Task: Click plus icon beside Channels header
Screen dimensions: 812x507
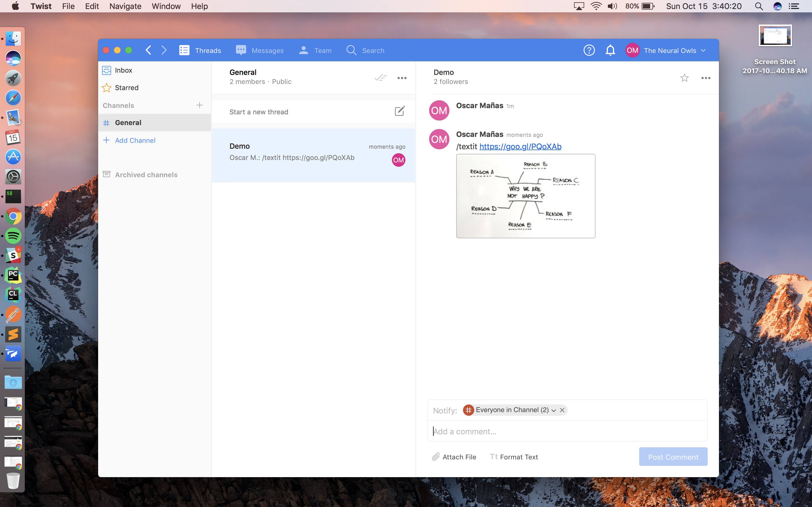Action: 200,105
